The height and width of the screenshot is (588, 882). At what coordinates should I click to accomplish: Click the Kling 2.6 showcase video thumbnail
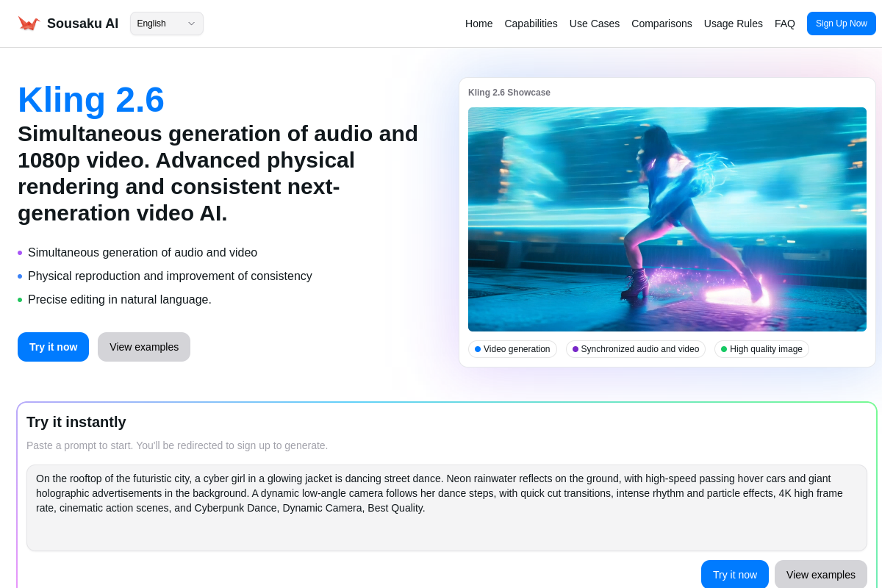point(667,219)
